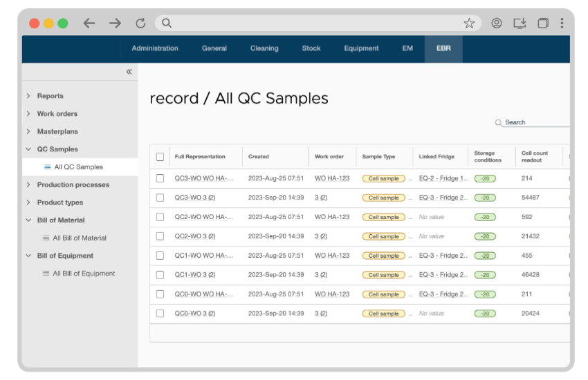Click the list icon beside All Bill of Material

click(x=46, y=238)
